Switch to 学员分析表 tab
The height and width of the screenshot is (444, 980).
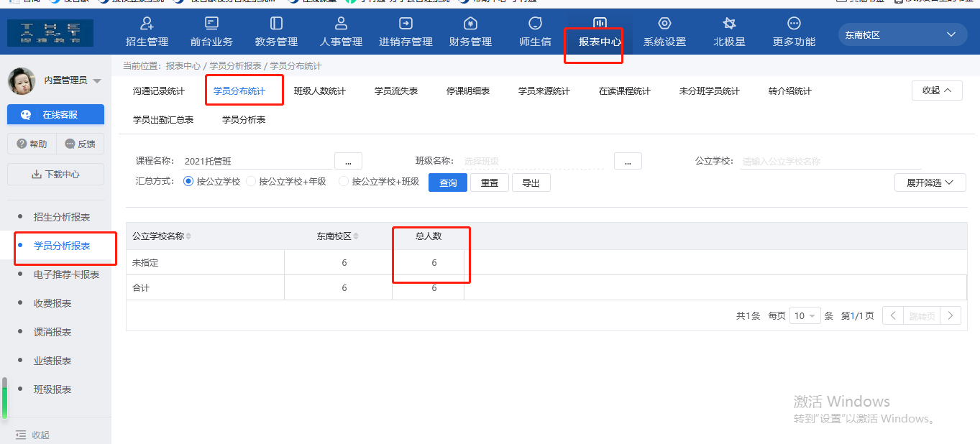244,120
